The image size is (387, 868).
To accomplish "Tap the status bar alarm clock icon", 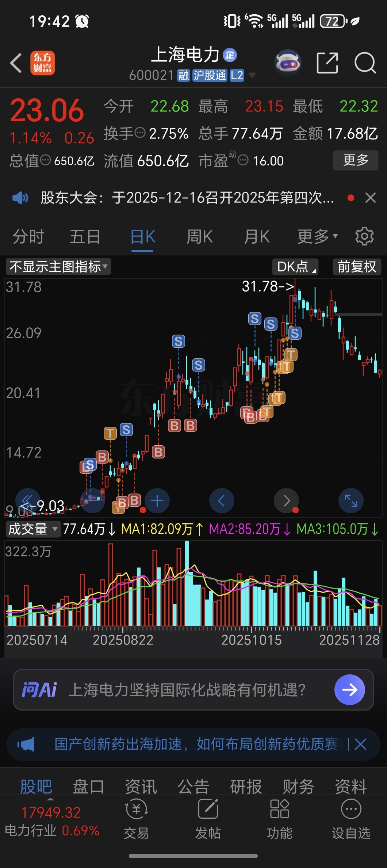I will [82, 21].
